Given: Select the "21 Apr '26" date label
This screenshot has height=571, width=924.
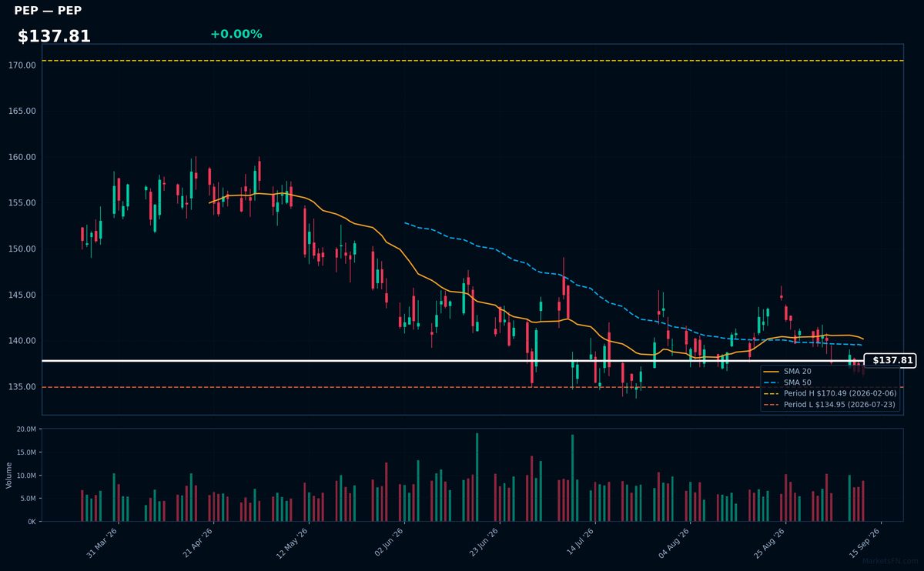Looking at the screenshot, I should pyautogui.click(x=198, y=543).
